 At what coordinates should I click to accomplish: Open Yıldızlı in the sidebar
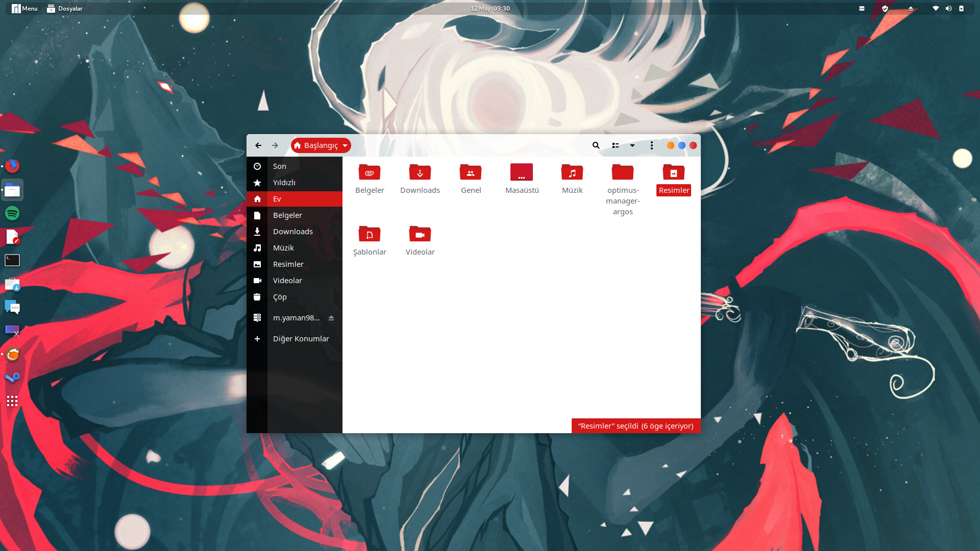295,183
